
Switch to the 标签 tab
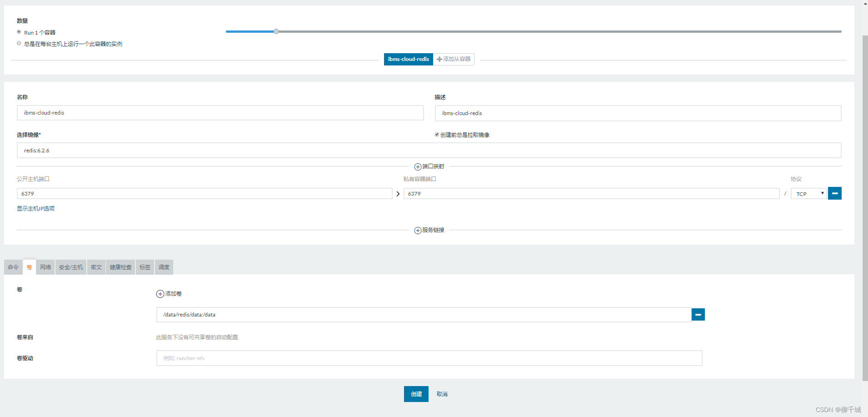(x=145, y=267)
